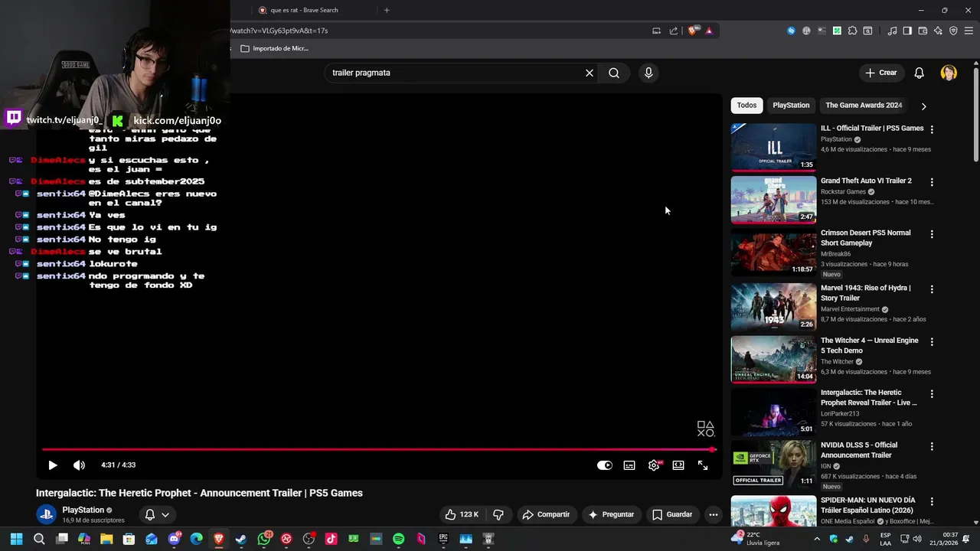980x551 pixels.
Task: Open the YouTube account avatar menu
Action: coord(949,73)
